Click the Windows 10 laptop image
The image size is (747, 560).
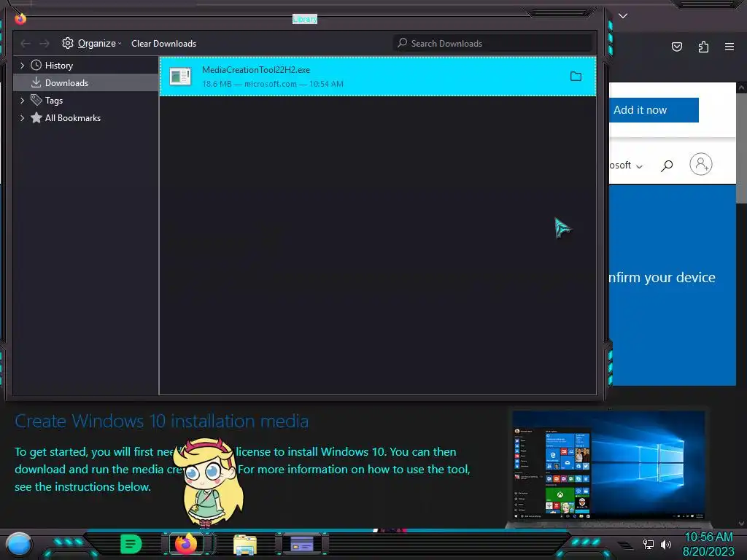coord(608,467)
